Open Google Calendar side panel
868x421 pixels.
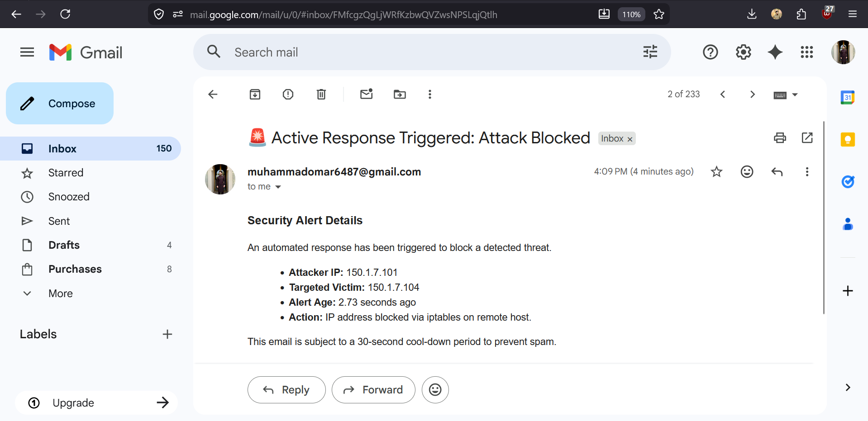[x=848, y=97]
